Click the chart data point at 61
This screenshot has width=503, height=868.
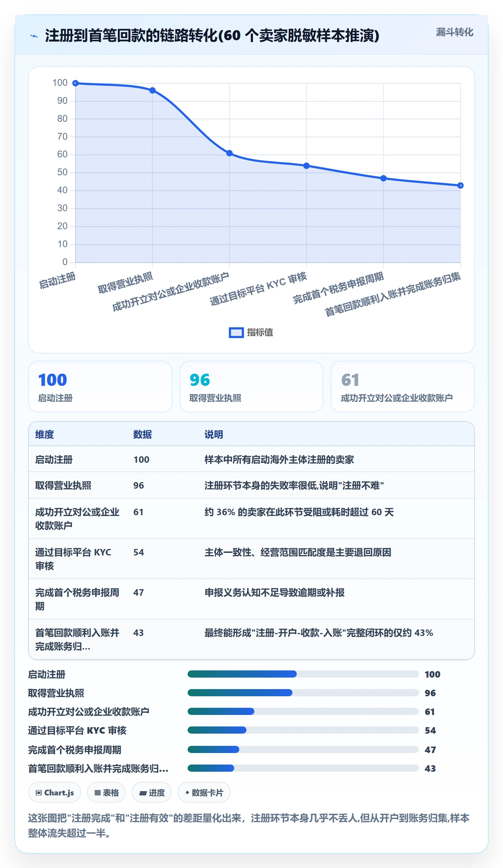click(230, 153)
